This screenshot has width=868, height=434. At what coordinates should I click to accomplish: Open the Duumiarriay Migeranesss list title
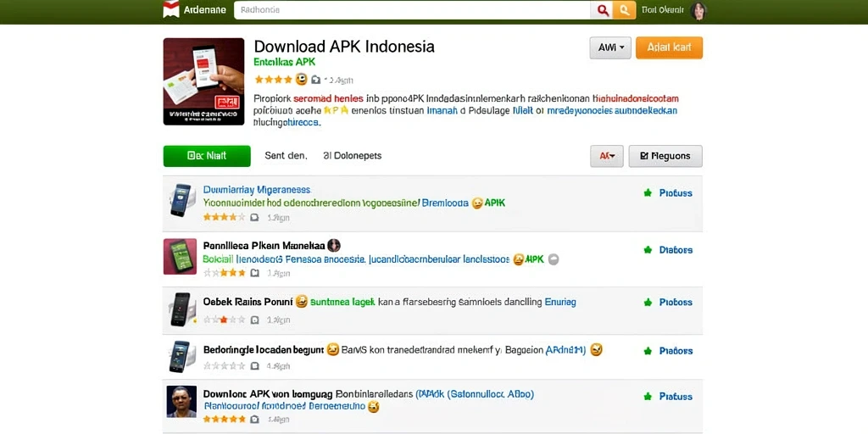click(x=257, y=190)
